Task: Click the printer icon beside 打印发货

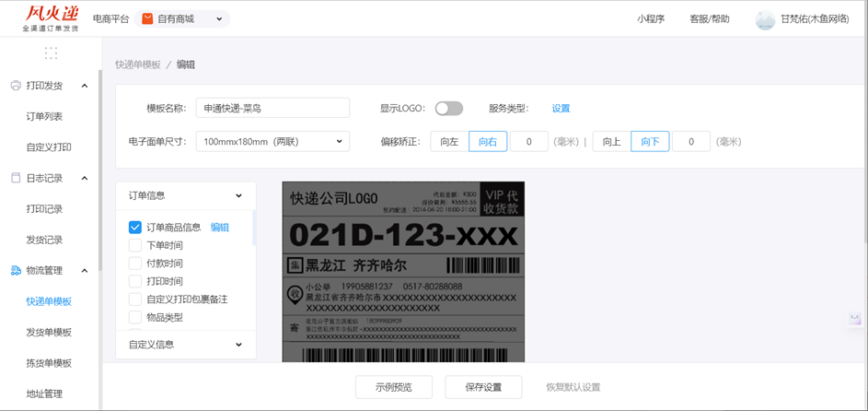Action: pyautogui.click(x=16, y=86)
